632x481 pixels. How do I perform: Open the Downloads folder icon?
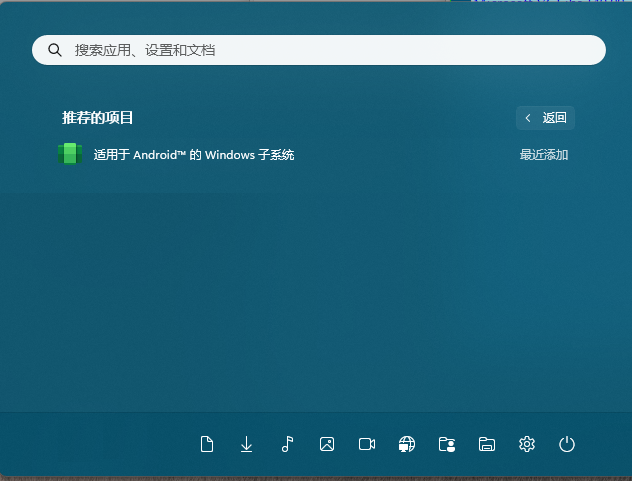(x=246, y=444)
